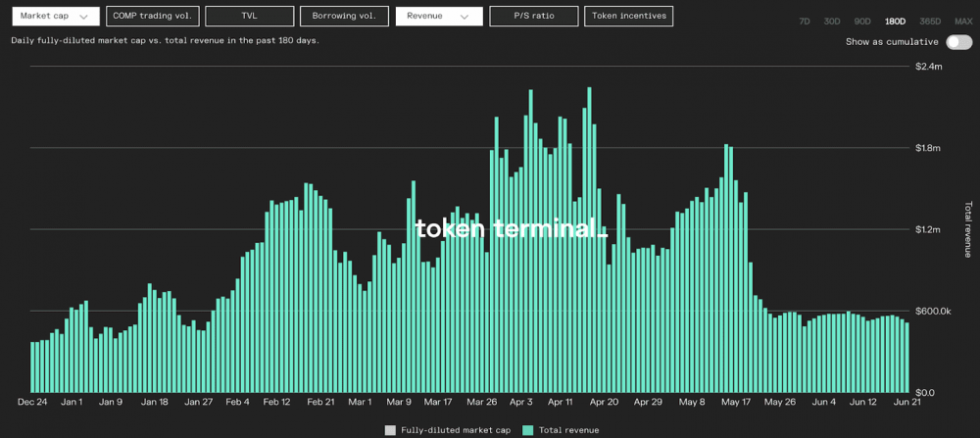Switch time range to 30D
980x438 pixels.
click(x=832, y=21)
